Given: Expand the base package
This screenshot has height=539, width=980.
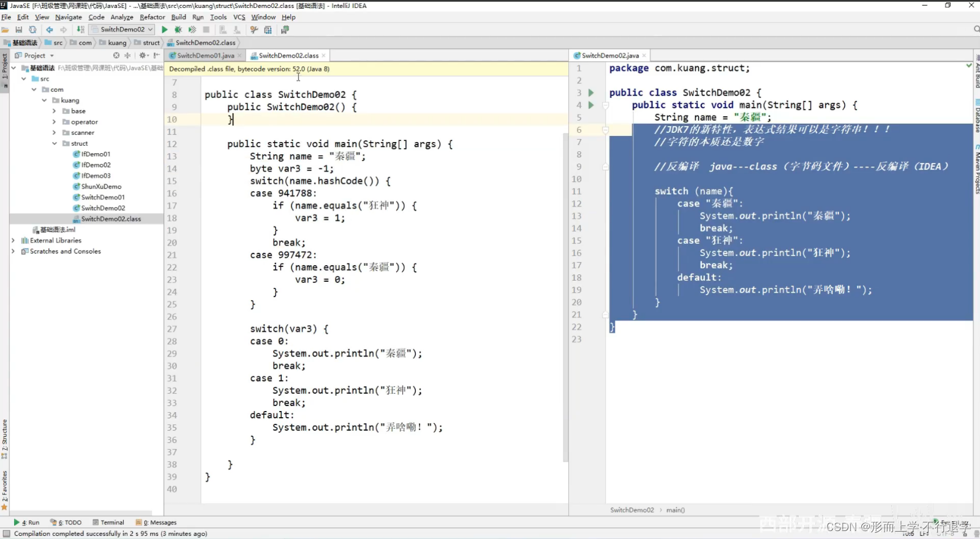Looking at the screenshot, I should [x=54, y=111].
